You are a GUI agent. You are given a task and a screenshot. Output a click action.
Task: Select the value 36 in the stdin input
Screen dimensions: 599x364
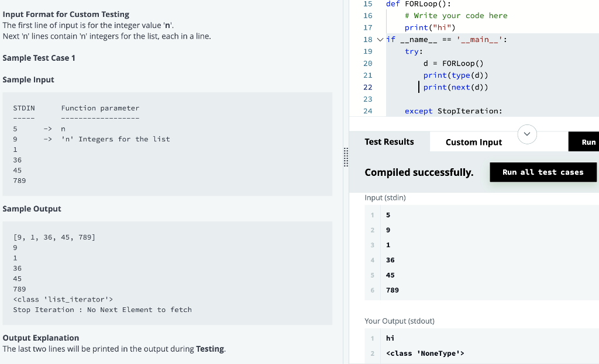(x=390, y=260)
